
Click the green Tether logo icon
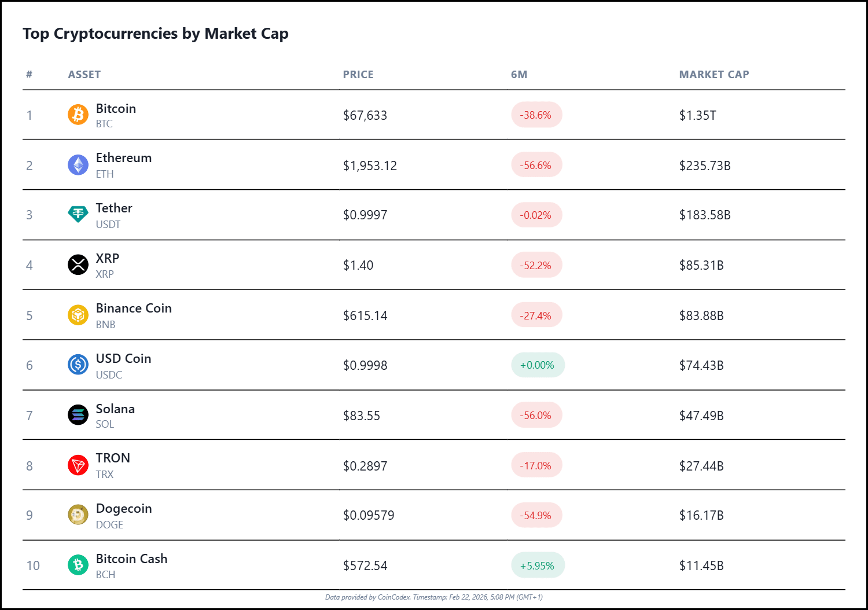click(x=78, y=215)
